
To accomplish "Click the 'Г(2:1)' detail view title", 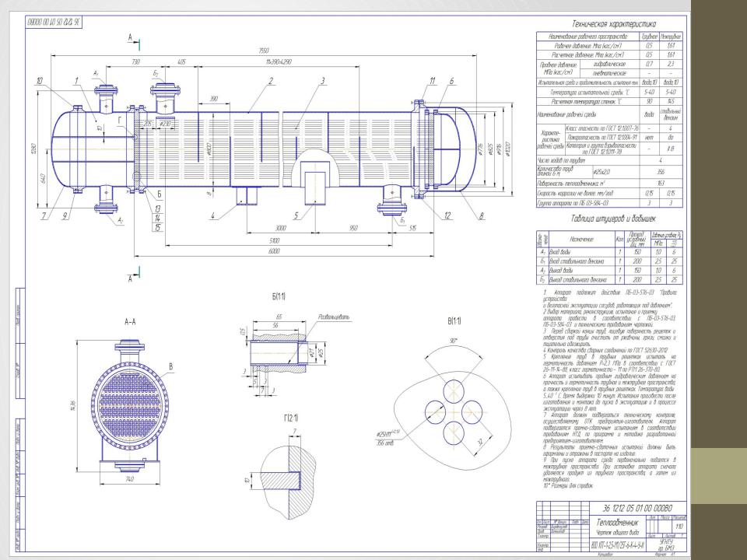I will [x=291, y=418].
